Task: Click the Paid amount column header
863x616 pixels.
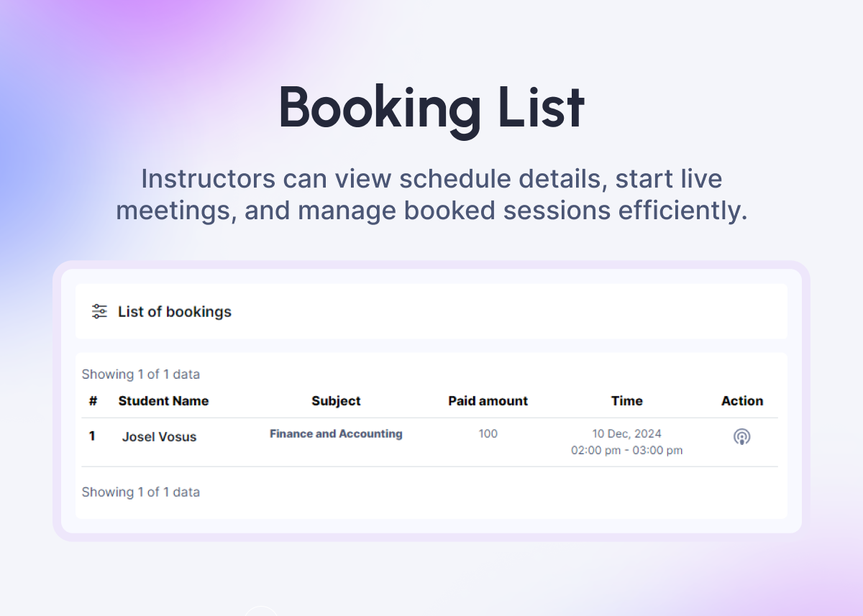Action: click(488, 401)
